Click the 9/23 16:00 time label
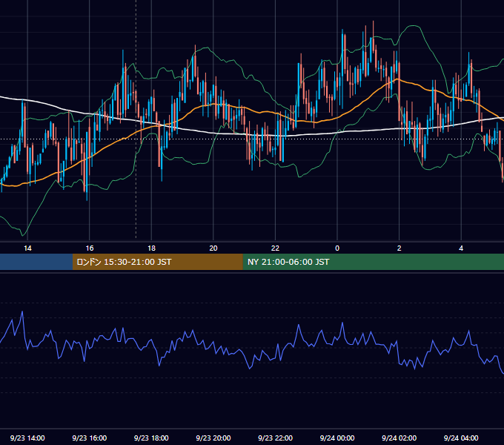504x445 pixels. coord(90,438)
